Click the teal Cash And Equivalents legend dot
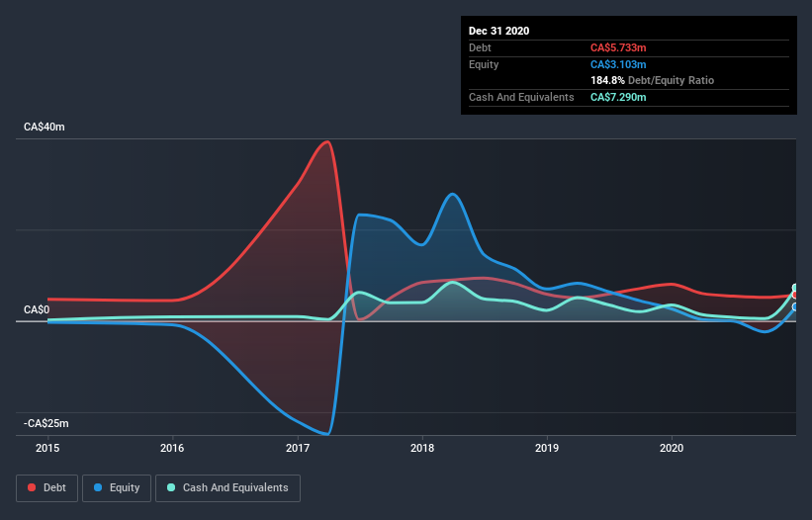This screenshot has height=520, width=812. click(171, 487)
